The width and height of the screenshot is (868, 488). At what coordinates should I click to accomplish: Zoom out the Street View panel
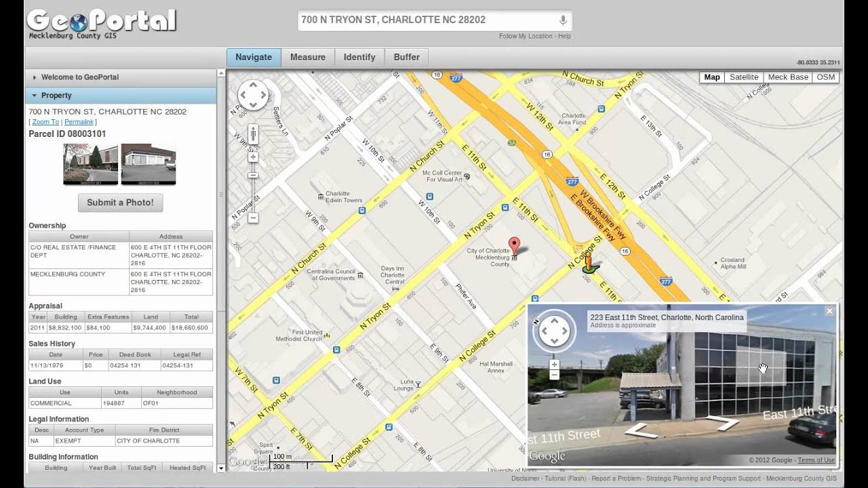(554, 375)
